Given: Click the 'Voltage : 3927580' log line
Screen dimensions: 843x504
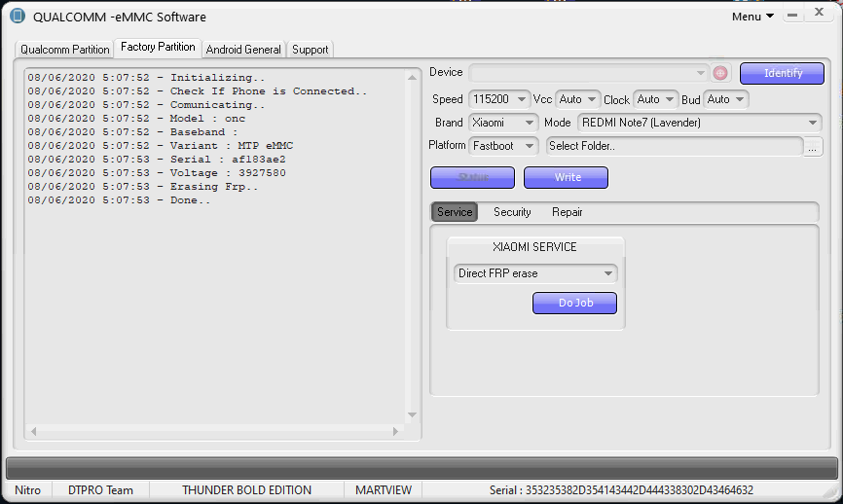Looking at the screenshot, I should coord(157,172).
